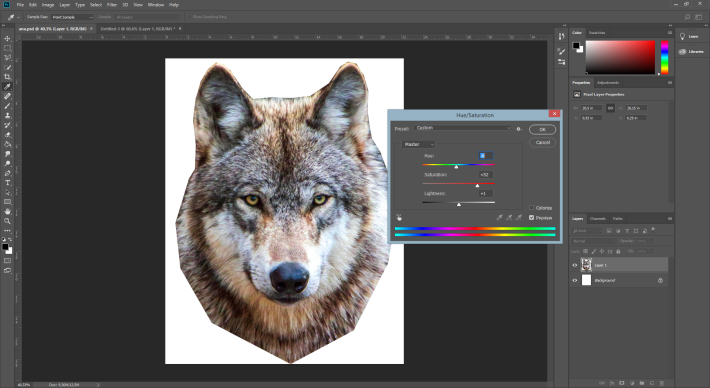Screen dimensions: 710x388
Task: Select the Move tool
Action: pos(7,38)
